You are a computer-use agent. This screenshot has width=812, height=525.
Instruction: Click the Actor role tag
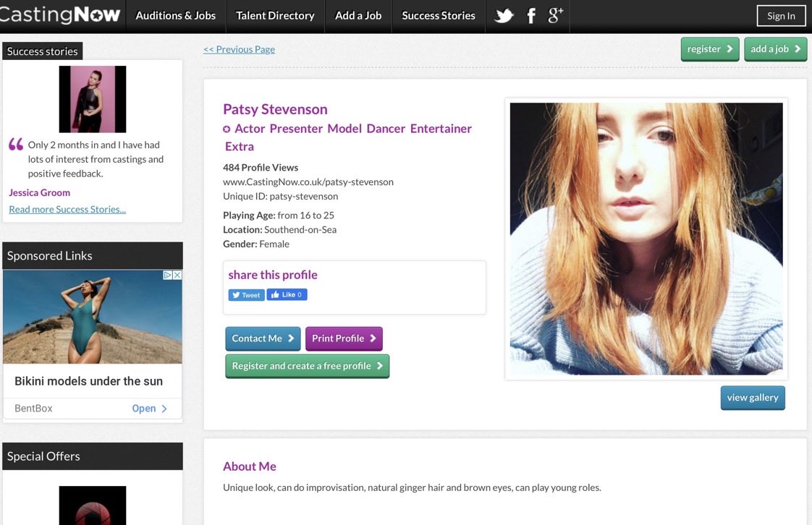(250, 129)
